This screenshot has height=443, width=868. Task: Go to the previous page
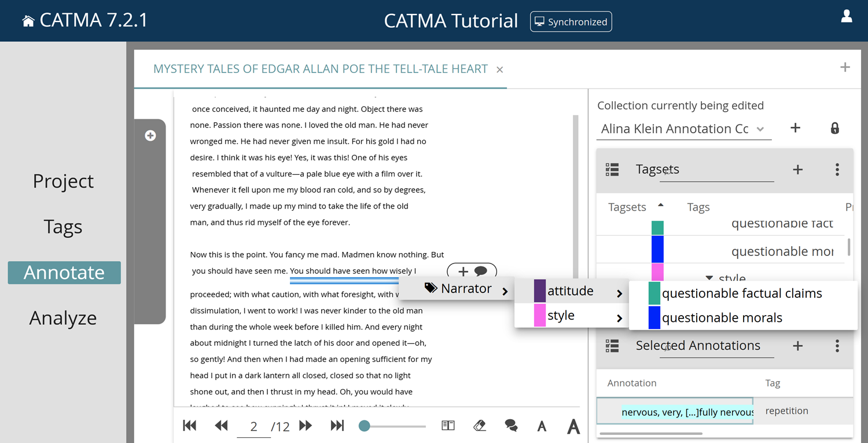(x=221, y=426)
